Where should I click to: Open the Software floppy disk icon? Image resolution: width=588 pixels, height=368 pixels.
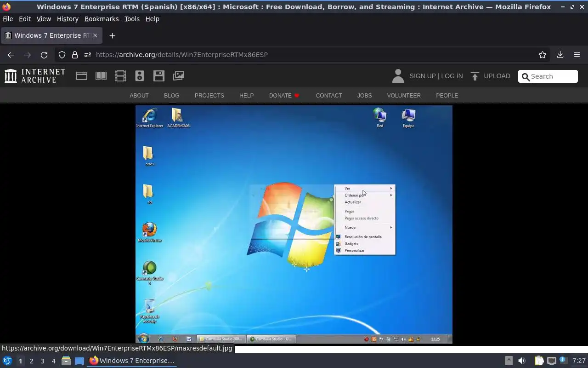[x=159, y=76]
